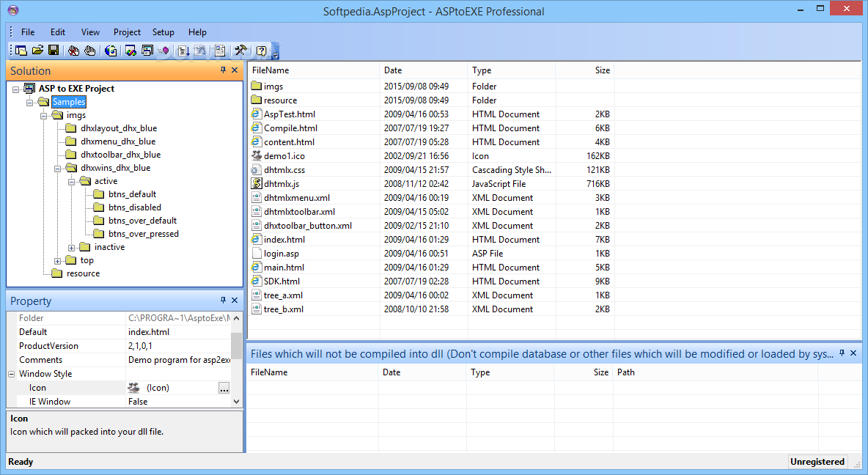Click the New Project toolbar icon
This screenshot has height=475, width=868.
point(21,51)
